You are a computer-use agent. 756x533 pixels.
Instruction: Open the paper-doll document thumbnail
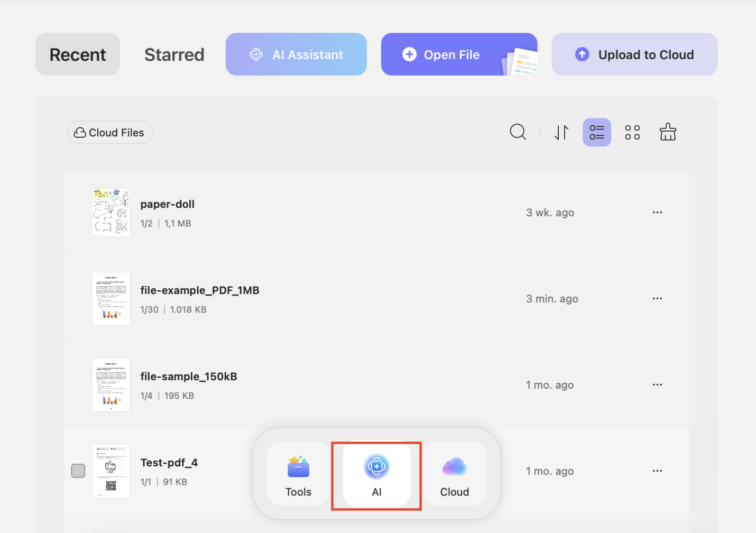pos(111,212)
